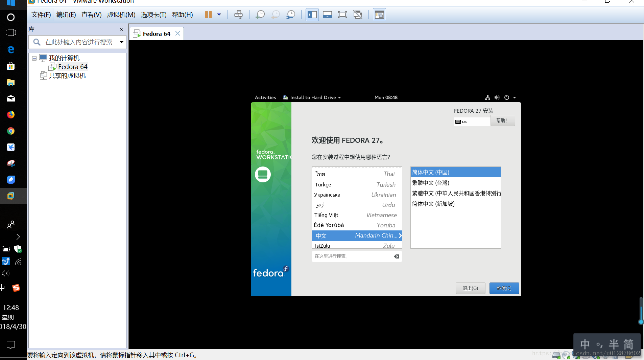Viewport: 644px width, 360px height.
Task: Select Èdè Yorùbá Yoruba language row
Action: tap(357, 225)
